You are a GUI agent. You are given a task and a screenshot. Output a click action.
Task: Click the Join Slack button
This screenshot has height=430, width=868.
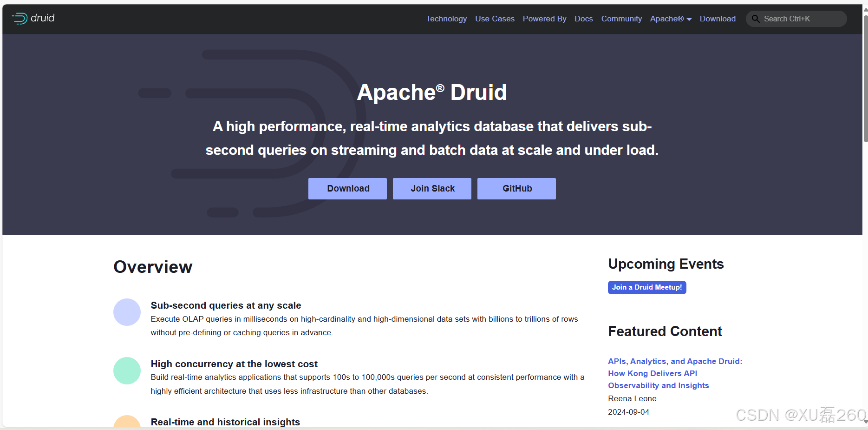point(432,189)
